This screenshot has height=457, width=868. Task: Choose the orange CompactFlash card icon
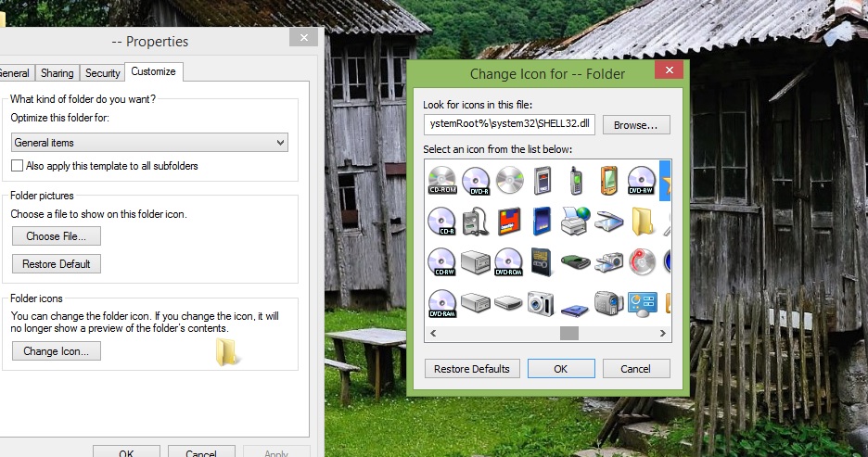(509, 222)
